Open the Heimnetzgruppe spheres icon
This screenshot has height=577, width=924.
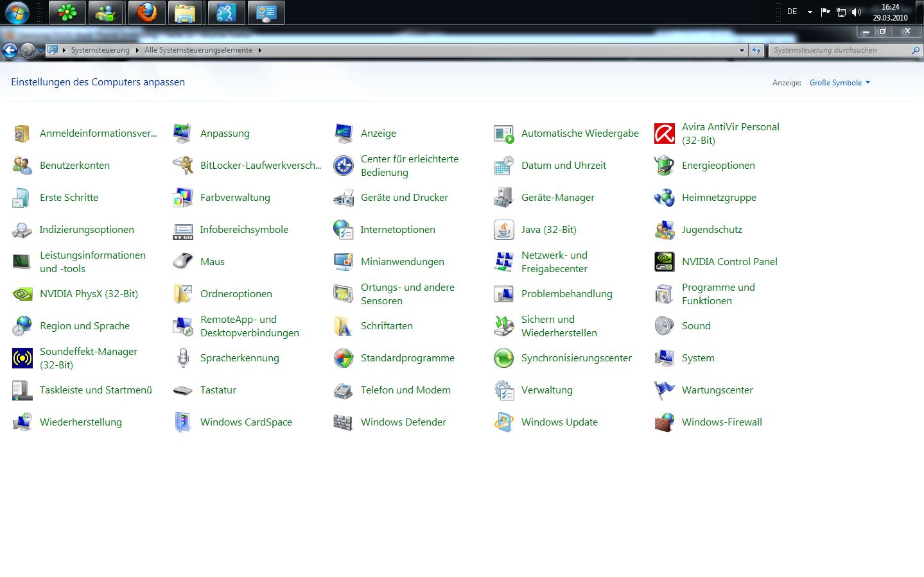664,198
